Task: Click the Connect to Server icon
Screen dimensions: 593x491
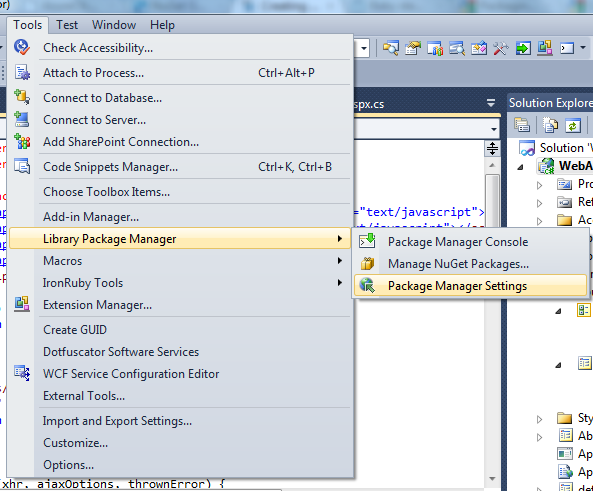Action: pos(22,119)
